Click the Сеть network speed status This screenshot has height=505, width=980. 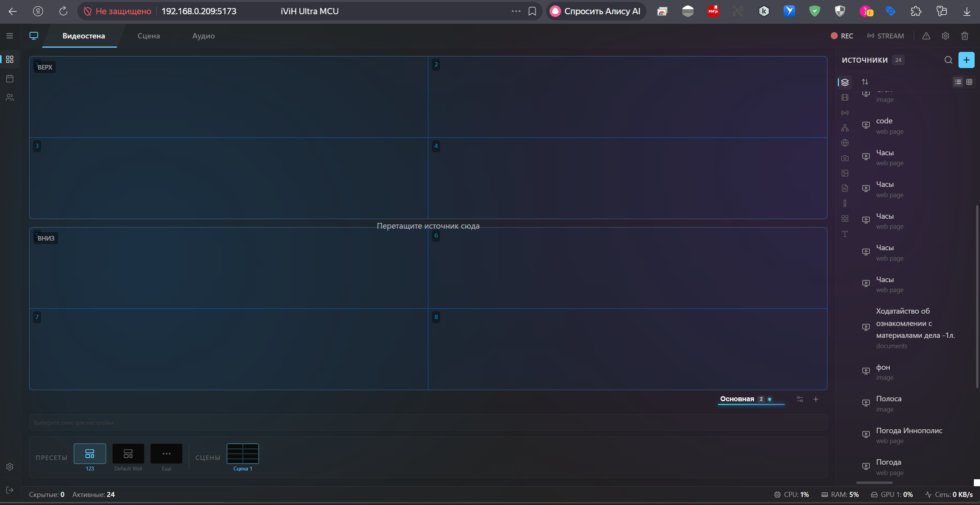click(x=949, y=495)
